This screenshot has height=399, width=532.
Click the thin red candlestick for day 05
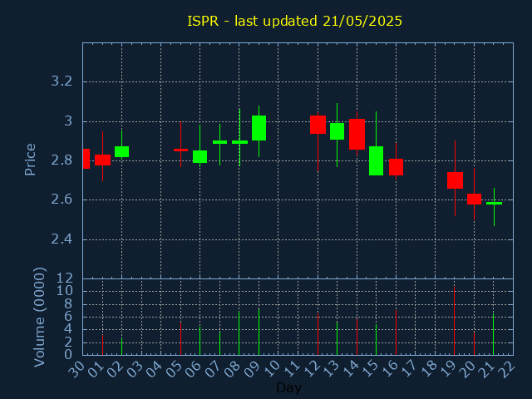[180, 150]
